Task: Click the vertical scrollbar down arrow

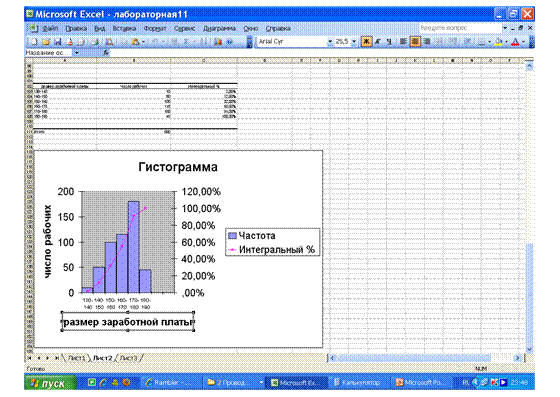Action: 529,350
